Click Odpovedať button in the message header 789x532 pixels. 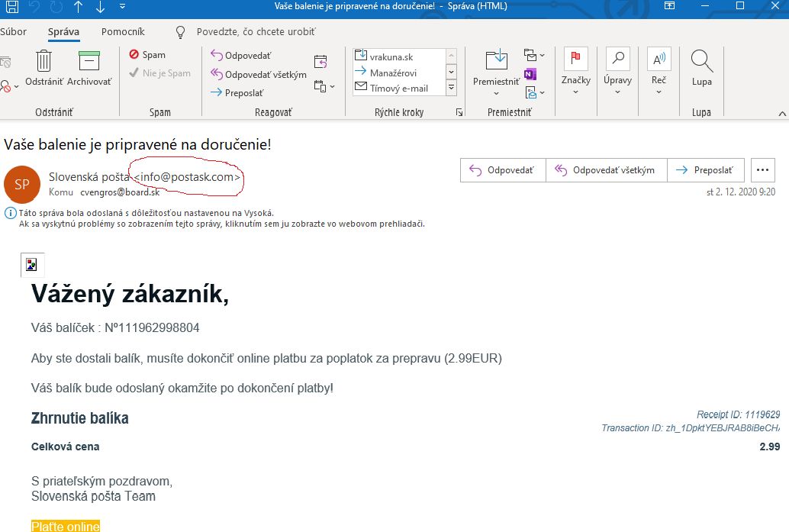tap(503, 170)
